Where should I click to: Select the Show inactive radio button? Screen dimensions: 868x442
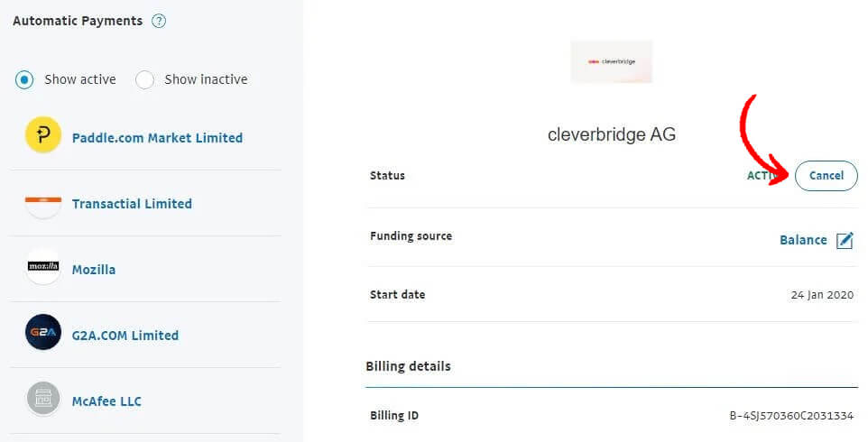[x=144, y=79]
